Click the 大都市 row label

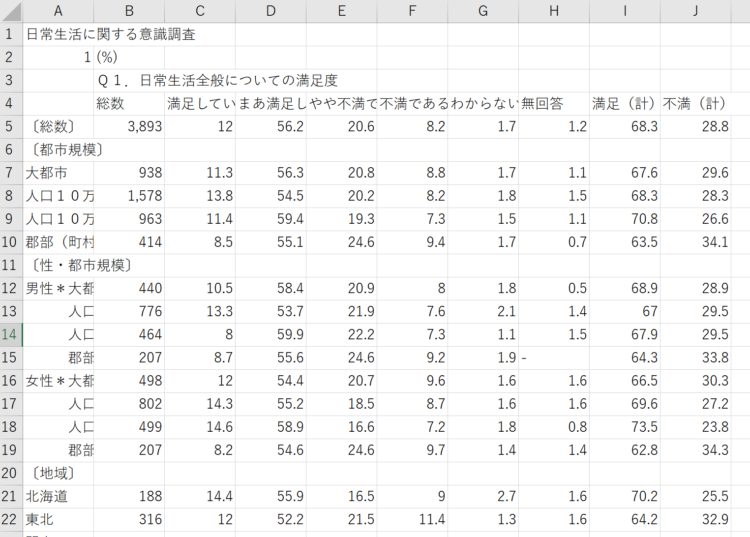[46, 173]
